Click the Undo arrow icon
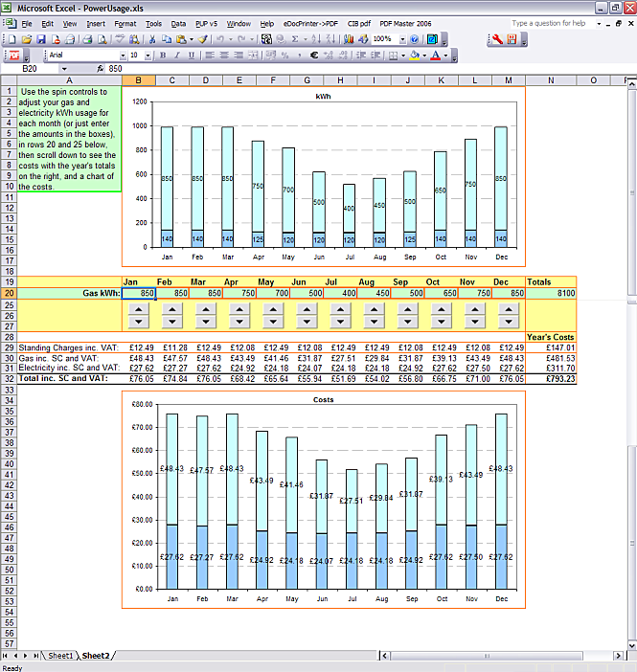 coord(220,39)
